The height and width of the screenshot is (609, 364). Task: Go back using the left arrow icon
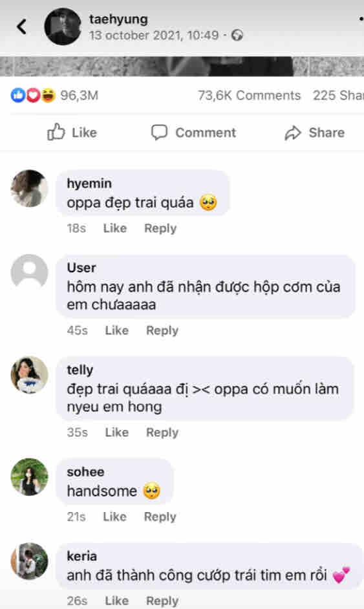(x=22, y=27)
